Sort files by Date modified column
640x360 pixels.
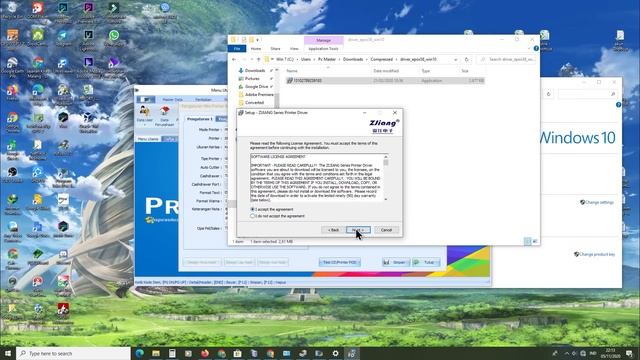point(386,71)
